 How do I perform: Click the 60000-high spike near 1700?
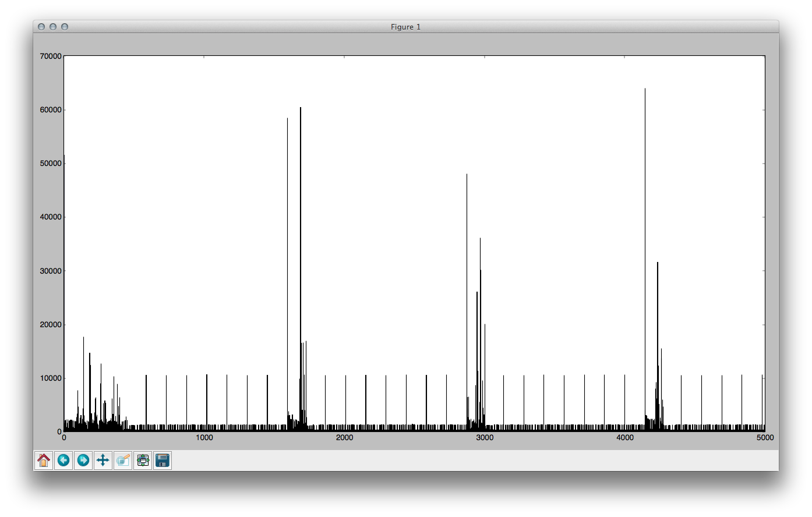click(301, 268)
